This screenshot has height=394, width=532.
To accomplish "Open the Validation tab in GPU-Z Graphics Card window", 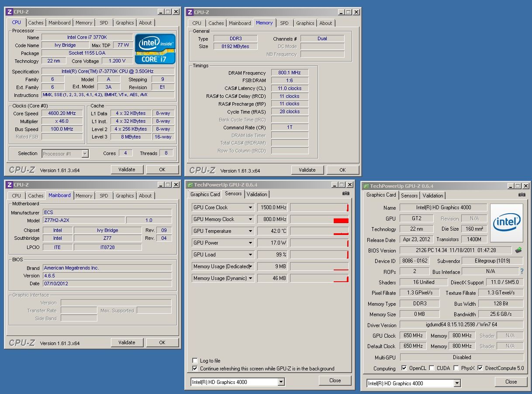I will pyautogui.click(x=432, y=196).
